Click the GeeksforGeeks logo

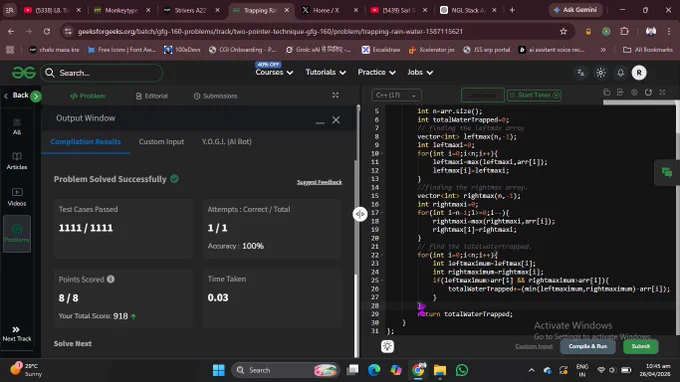click(23, 72)
